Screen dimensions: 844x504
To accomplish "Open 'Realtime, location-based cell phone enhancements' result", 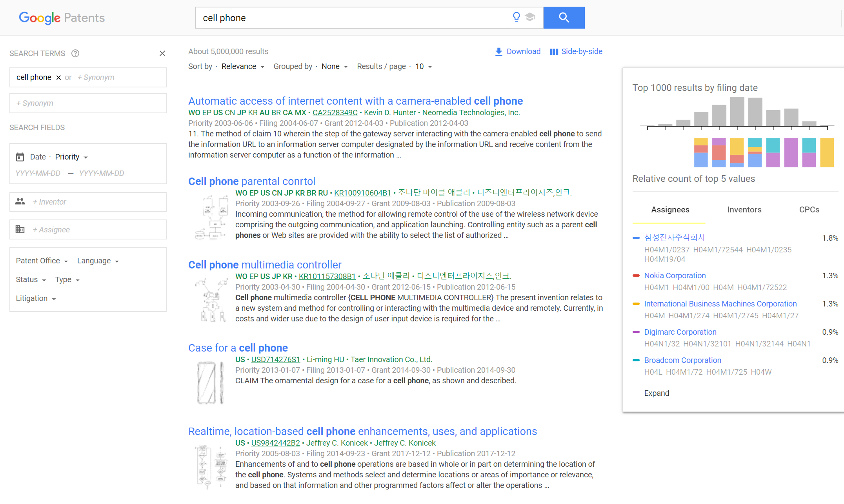I will [362, 431].
